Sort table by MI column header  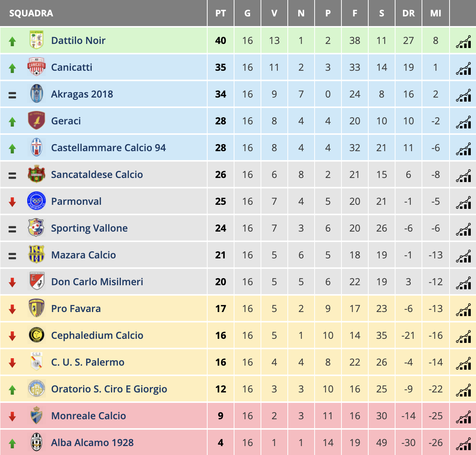pyautogui.click(x=435, y=13)
